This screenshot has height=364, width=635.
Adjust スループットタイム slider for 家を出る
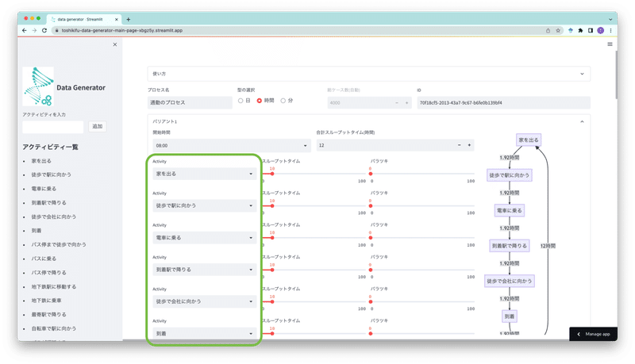tap(272, 174)
